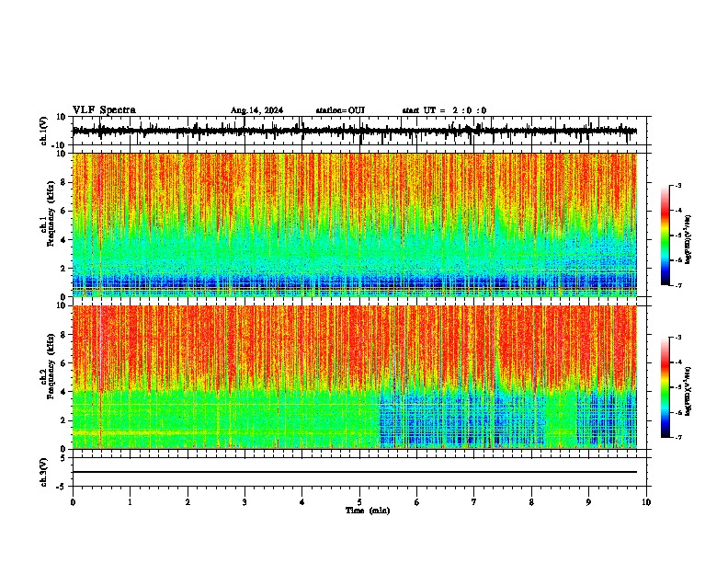Click the ch.1 colorbar "log(PSD)" label
Image resolution: width=728 pixels, height=563 pixels.
688,239
